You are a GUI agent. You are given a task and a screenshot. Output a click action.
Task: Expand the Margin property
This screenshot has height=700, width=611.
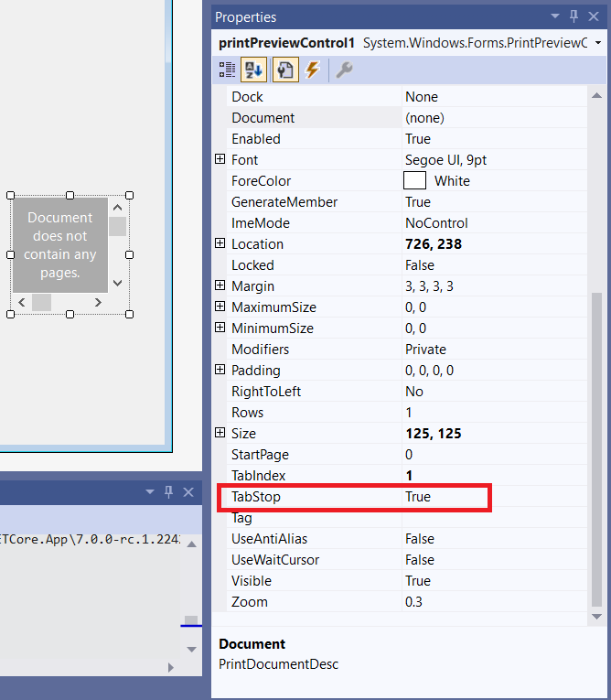pos(220,285)
